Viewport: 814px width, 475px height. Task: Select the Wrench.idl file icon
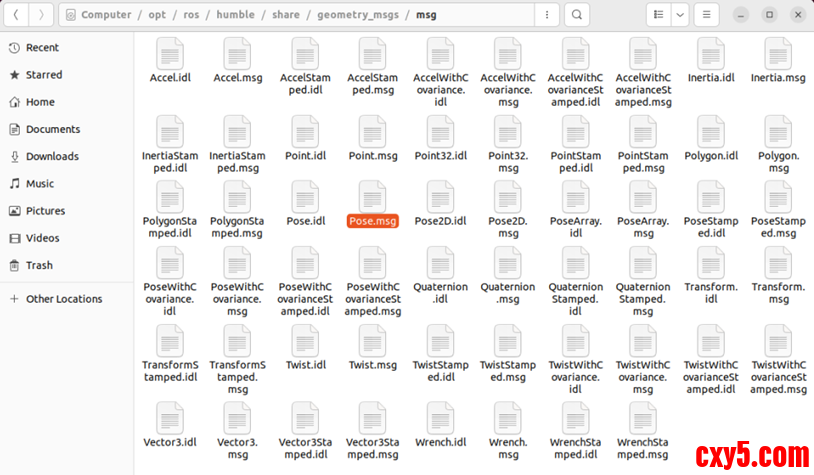440,417
